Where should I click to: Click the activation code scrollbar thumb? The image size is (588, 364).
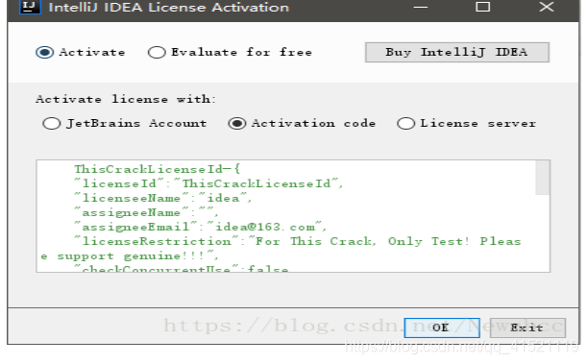[543, 178]
